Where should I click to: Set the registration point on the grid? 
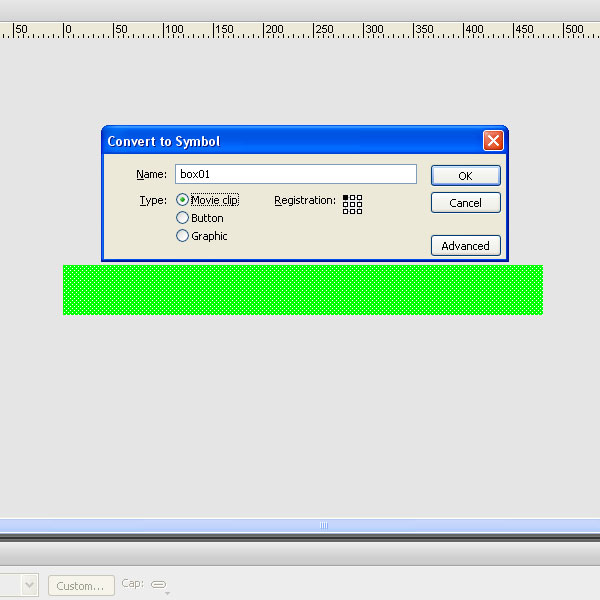(x=352, y=204)
